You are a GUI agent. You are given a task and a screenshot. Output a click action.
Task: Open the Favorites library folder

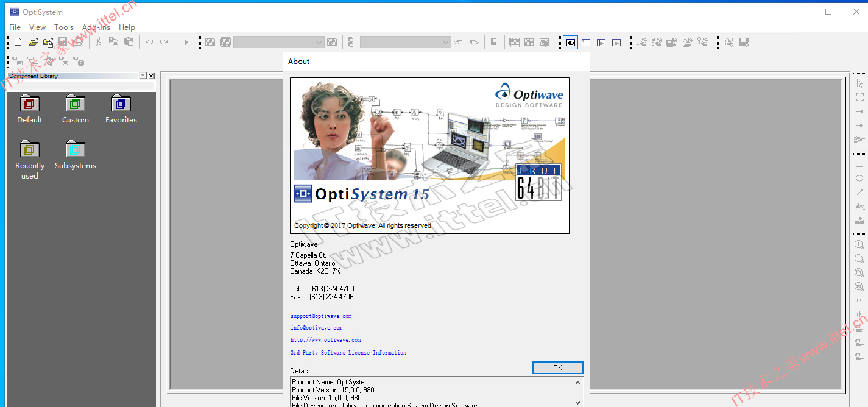coord(121,110)
